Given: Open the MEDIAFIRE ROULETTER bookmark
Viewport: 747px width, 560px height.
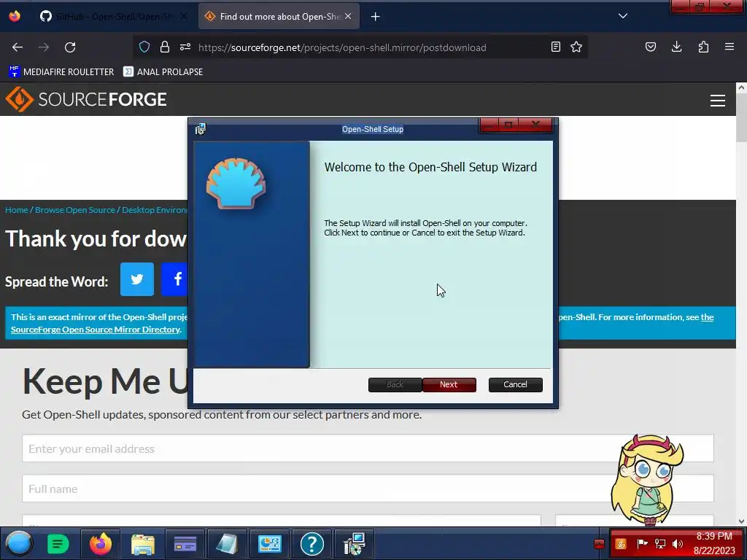Looking at the screenshot, I should (x=61, y=72).
